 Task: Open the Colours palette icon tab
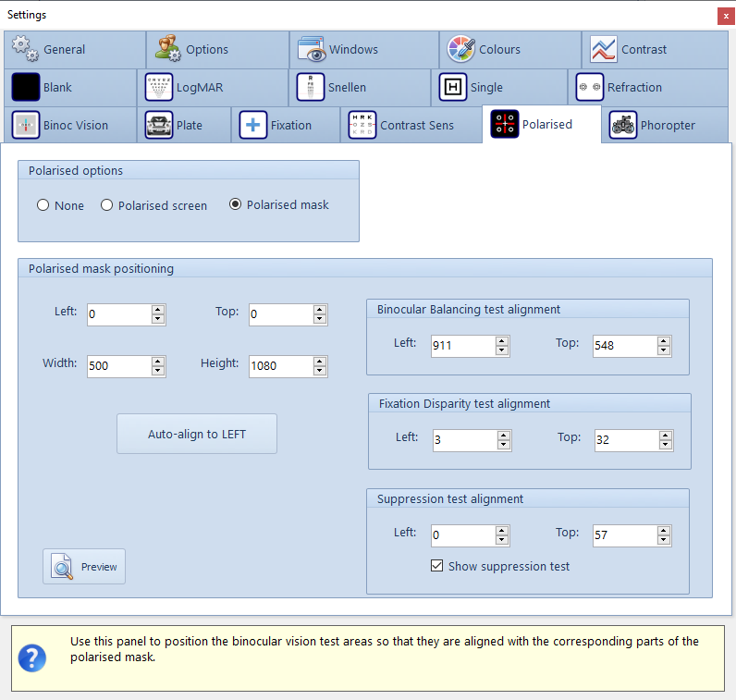(461, 49)
